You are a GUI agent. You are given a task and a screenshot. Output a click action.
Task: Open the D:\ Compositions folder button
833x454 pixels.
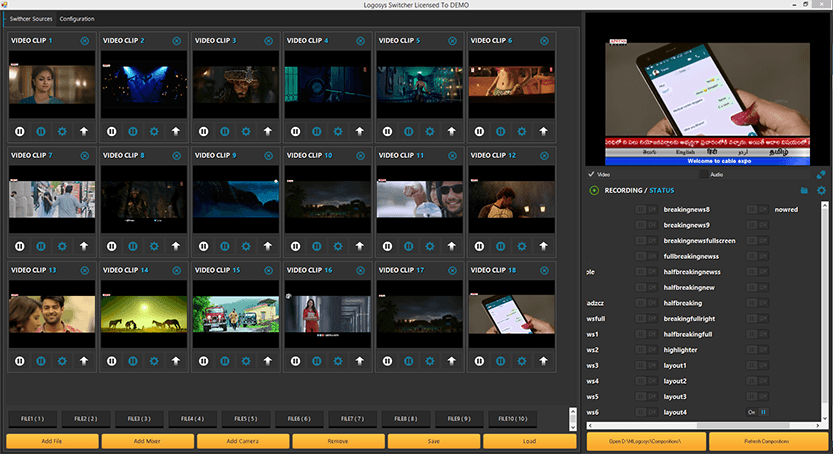[x=646, y=441]
